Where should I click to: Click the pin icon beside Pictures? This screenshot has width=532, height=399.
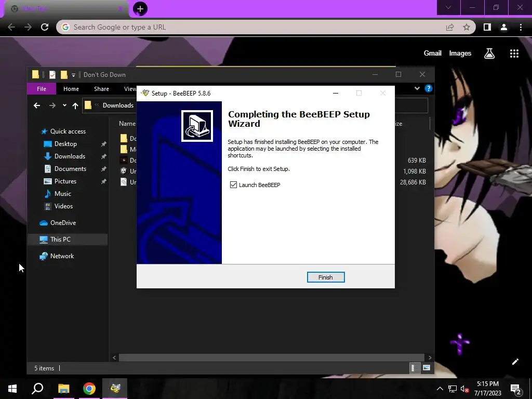(x=103, y=181)
